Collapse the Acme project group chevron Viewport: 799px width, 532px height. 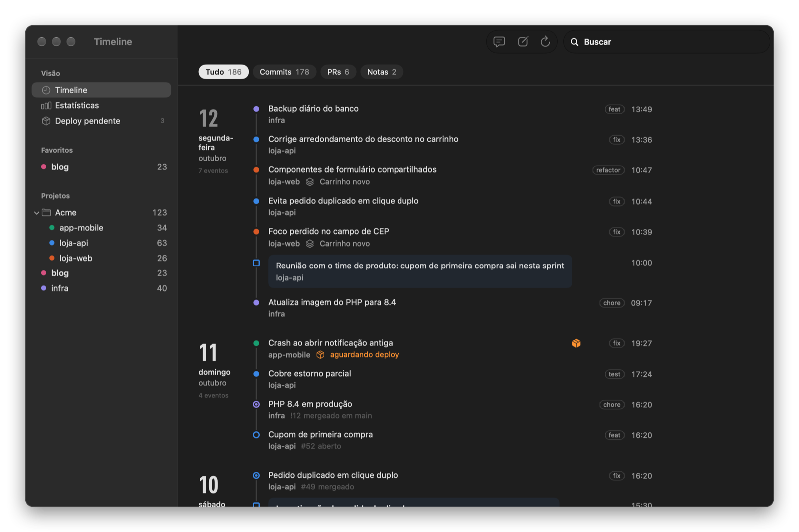point(36,213)
